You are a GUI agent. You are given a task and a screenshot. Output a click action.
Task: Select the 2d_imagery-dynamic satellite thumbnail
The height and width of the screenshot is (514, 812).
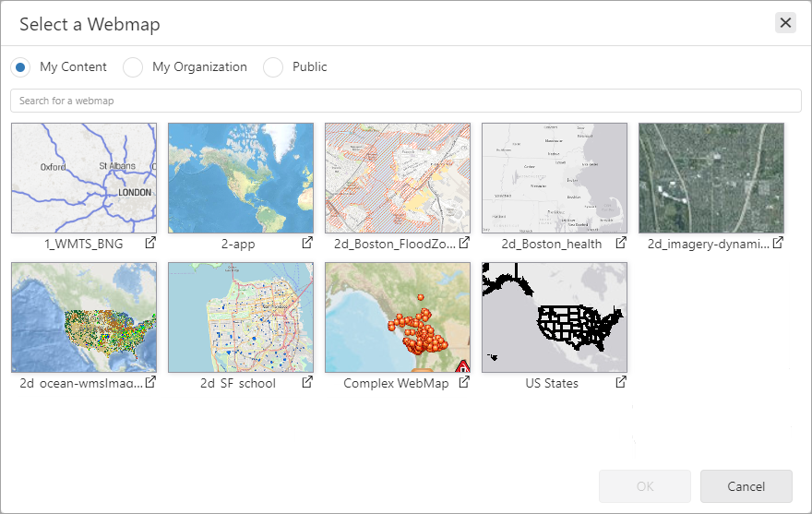click(x=711, y=178)
